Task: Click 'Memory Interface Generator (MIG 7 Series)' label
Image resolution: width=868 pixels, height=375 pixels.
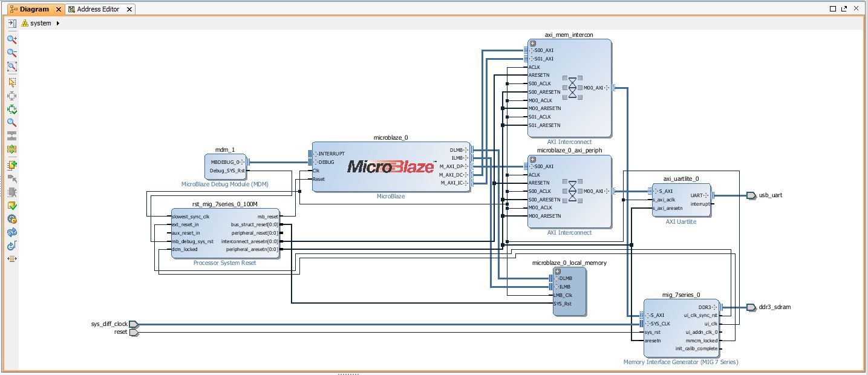Action: pyautogui.click(x=681, y=362)
